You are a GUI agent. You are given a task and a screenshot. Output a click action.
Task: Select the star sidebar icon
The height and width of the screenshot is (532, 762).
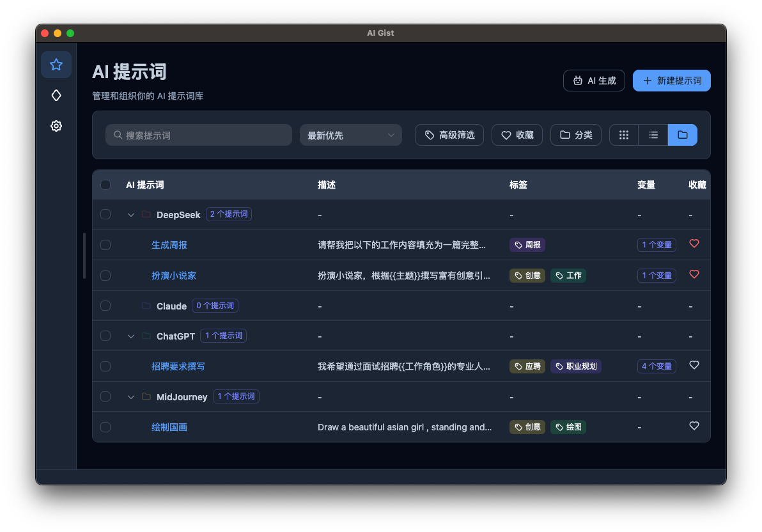click(x=56, y=65)
